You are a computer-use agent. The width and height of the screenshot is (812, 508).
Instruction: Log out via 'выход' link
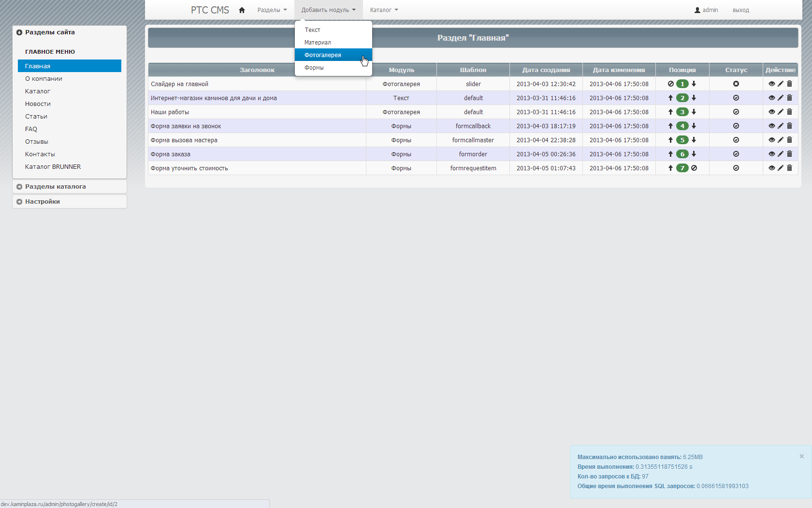point(740,10)
